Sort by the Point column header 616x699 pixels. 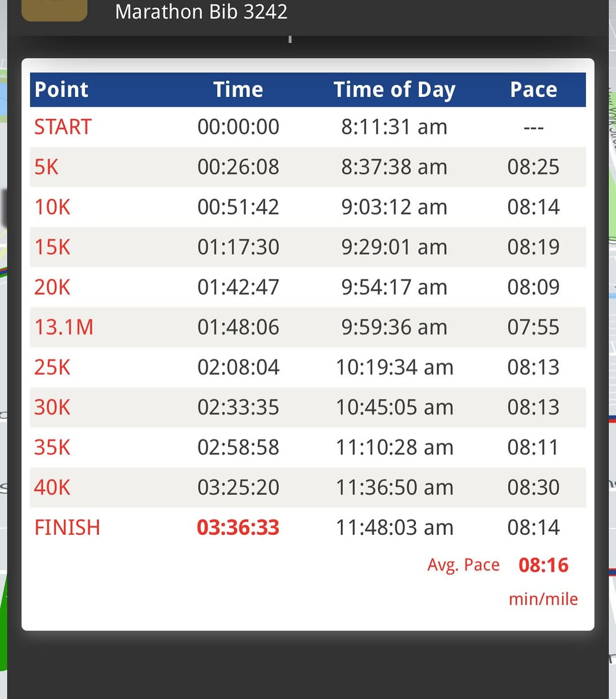[62, 90]
